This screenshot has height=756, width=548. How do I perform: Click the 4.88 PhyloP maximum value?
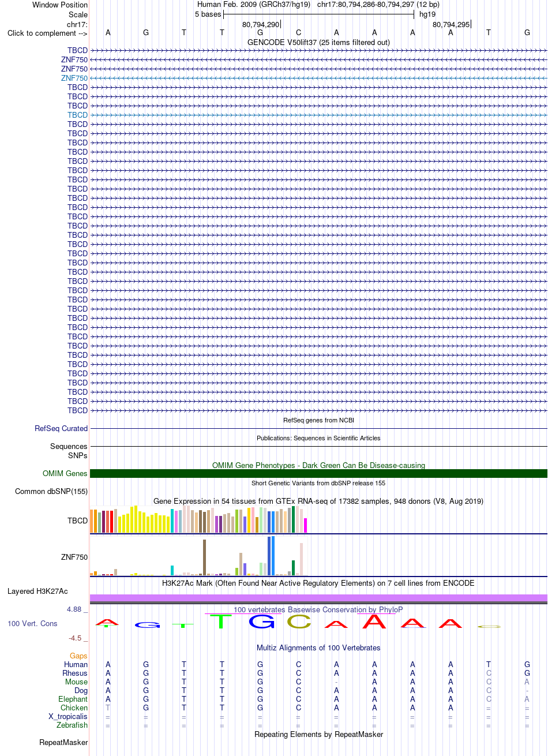tap(78, 609)
